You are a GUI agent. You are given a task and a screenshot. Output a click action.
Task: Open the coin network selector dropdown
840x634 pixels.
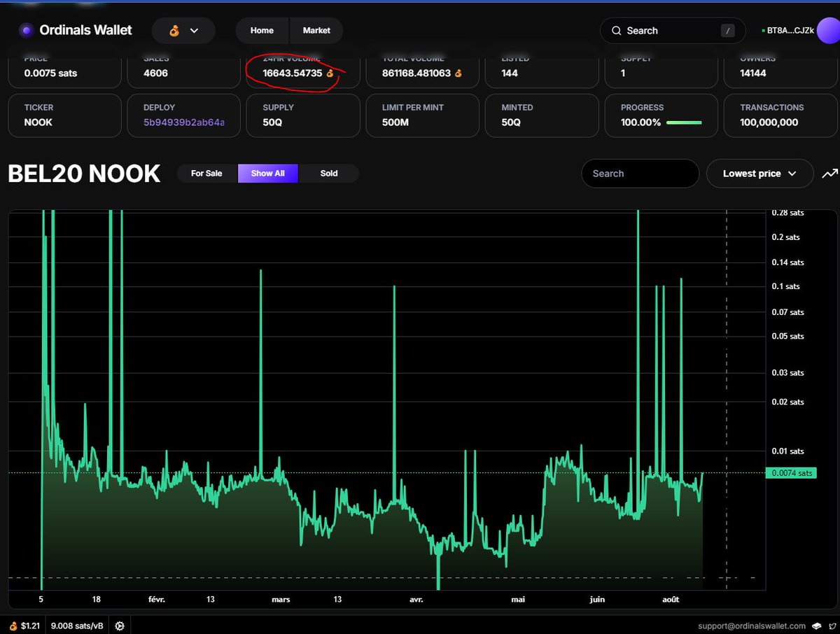tap(183, 31)
